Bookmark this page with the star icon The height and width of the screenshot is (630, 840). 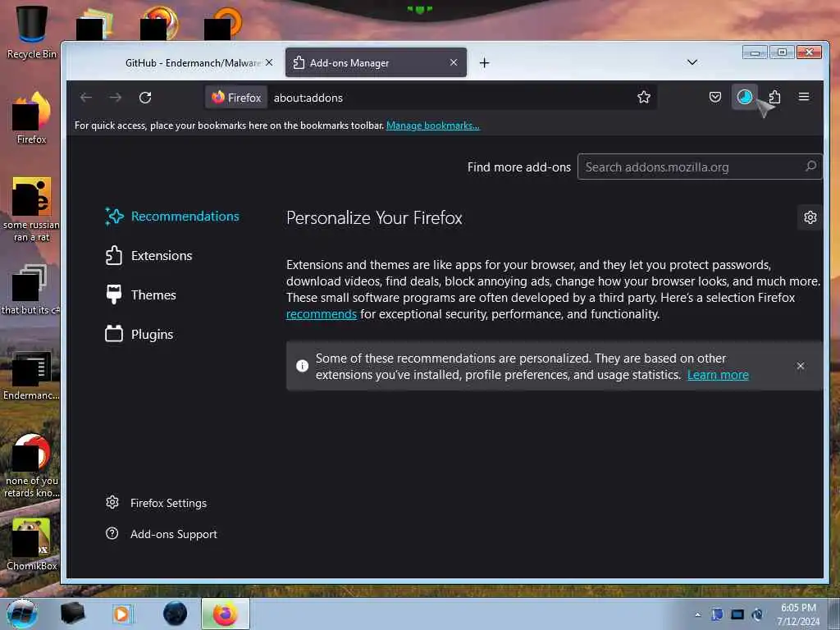(643, 97)
